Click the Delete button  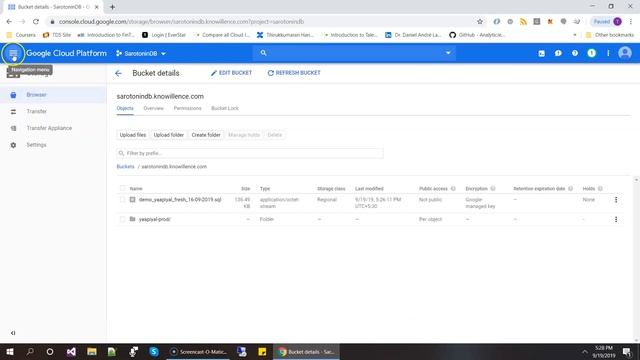coord(275,135)
